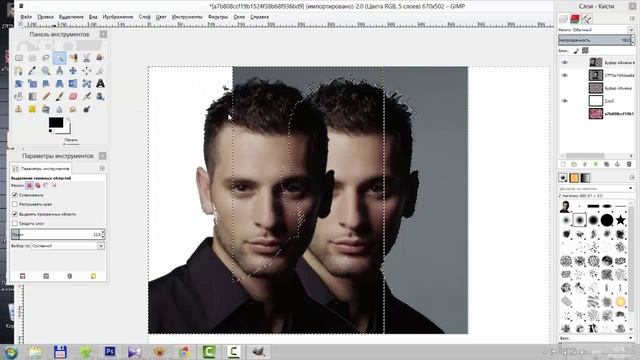Select the Heal tool
This screenshot has height=360, width=640.
click(x=32, y=109)
